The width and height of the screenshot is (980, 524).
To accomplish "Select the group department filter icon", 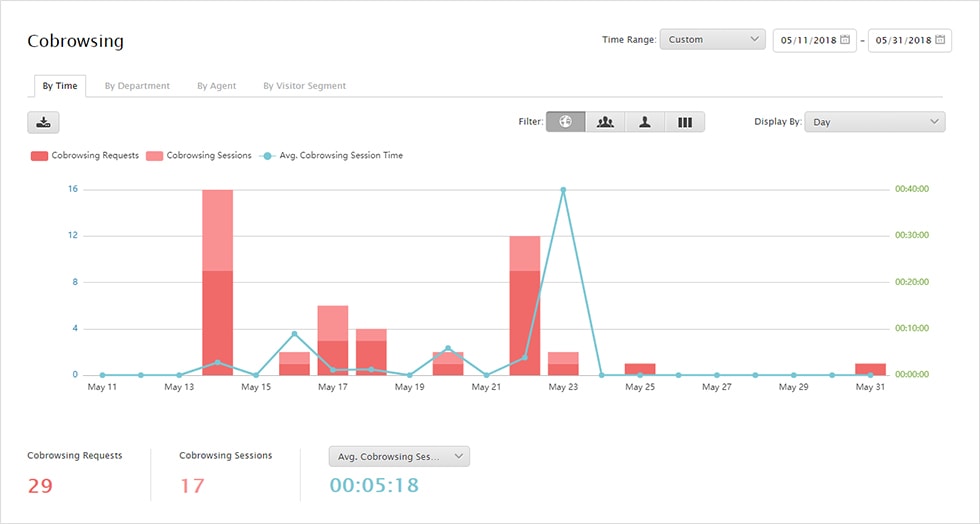I will 605,122.
